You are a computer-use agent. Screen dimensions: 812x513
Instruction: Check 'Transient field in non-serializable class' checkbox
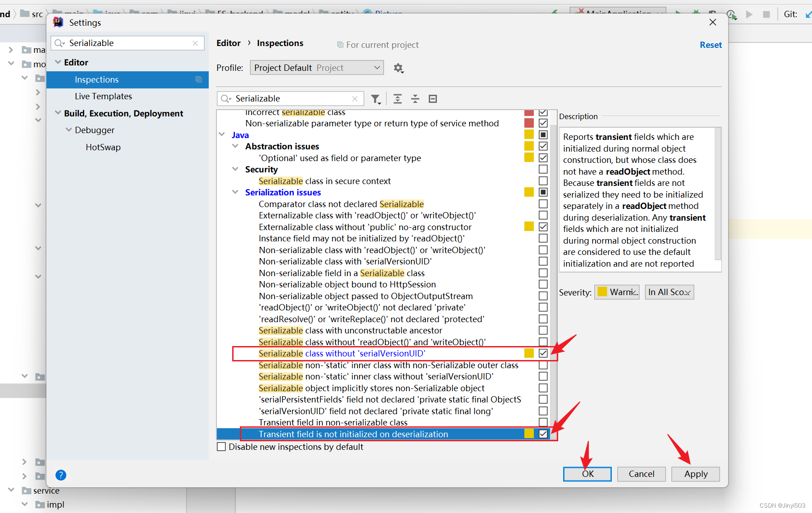coord(543,422)
